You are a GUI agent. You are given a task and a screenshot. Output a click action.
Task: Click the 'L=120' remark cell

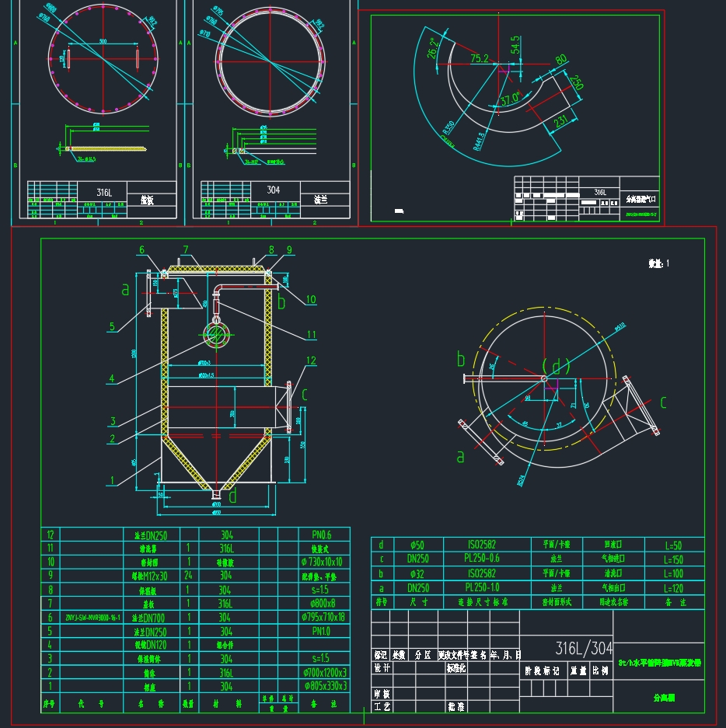click(x=673, y=588)
